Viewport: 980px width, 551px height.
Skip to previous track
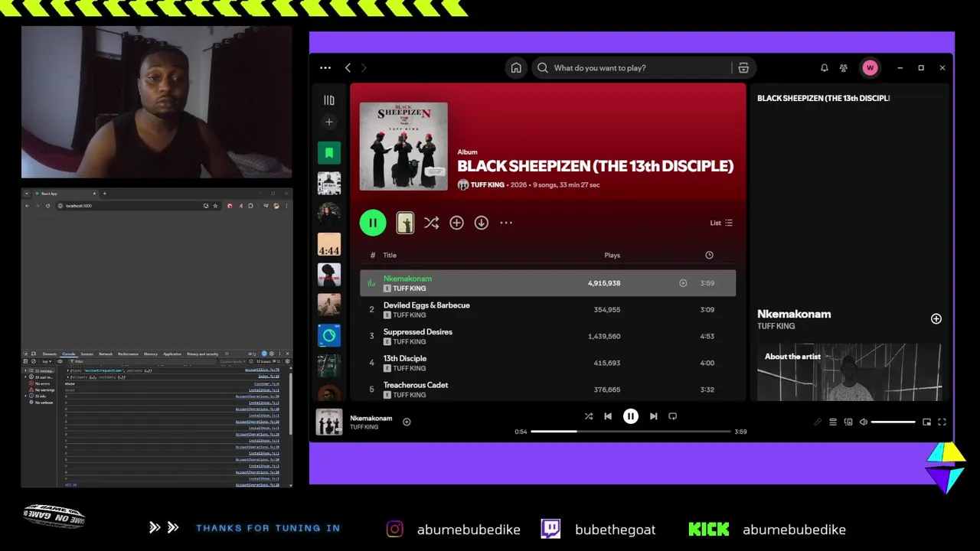coord(608,416)
